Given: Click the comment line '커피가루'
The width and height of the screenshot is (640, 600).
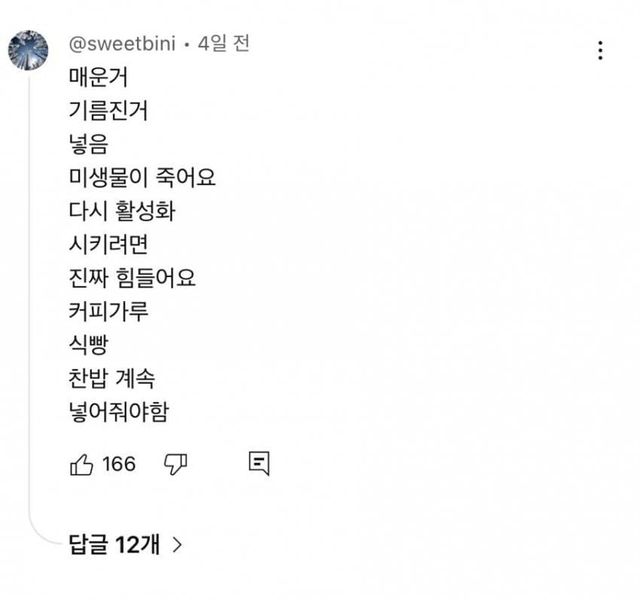Looking at the screenshot, I should click(108, 312).
